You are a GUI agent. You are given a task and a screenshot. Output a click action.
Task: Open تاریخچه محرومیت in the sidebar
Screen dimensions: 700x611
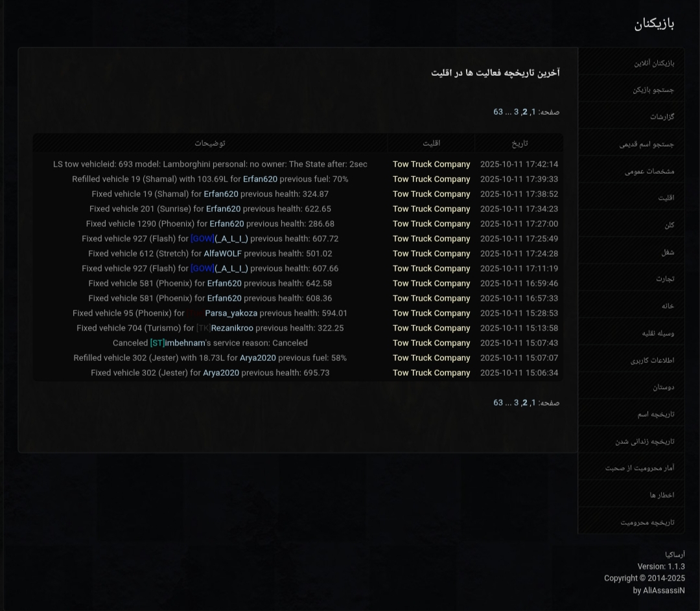click(x=647, y=522)
